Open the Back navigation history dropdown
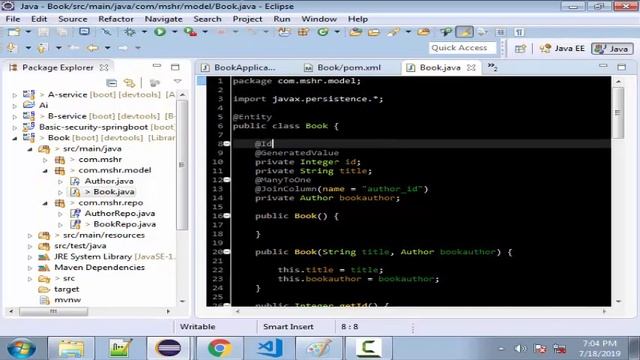The width and height of the screenshot is (640, 360). point(107,48)
